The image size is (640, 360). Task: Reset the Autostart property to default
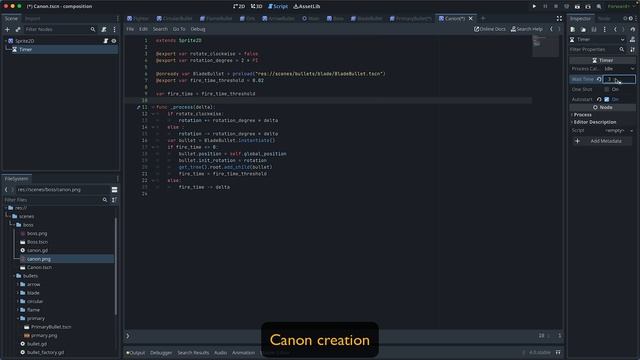599,99
